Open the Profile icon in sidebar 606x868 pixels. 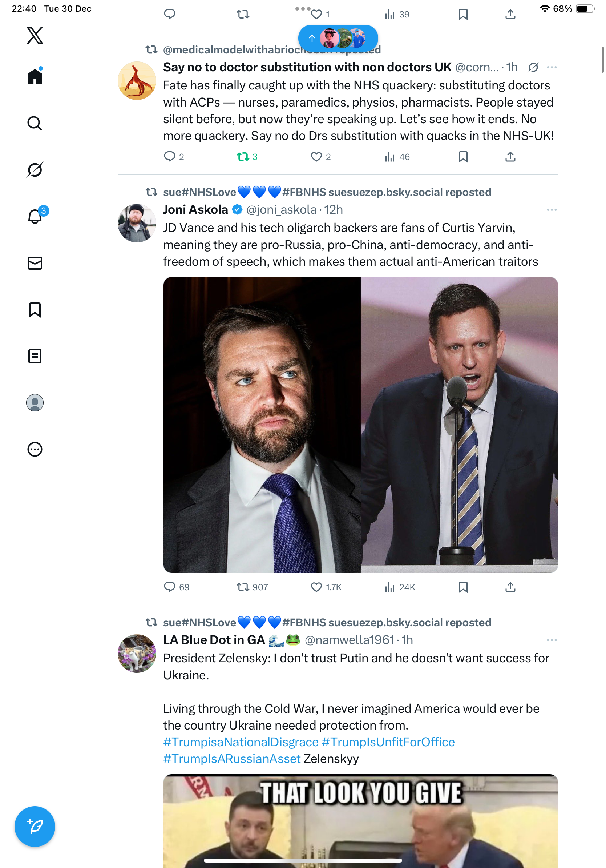tap(35, 403)
